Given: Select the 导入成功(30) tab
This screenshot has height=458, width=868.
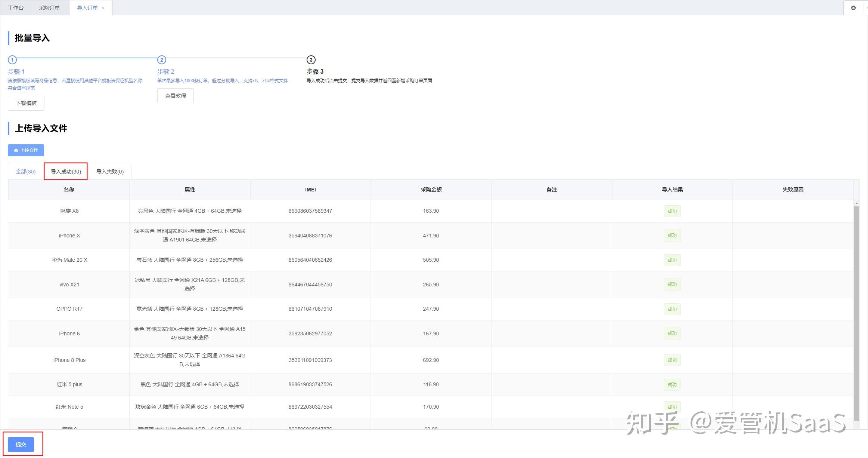Looking at the screenshot, I should pos(66,172).
